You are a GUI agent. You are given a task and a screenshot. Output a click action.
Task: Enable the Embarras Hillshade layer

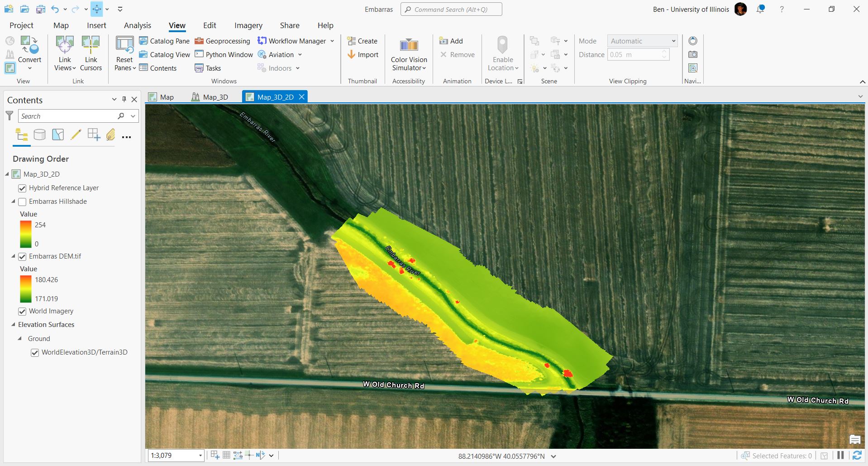pyautogui.click(x=22, y=202)
